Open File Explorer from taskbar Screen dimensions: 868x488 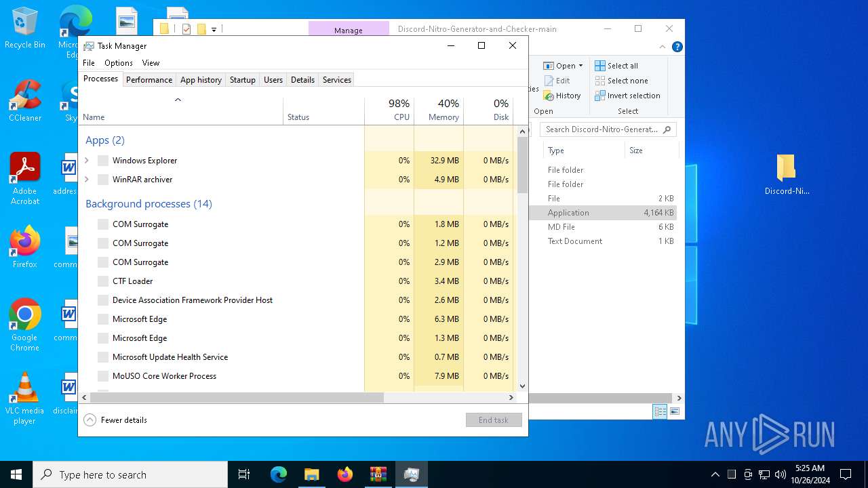(311, 474)
